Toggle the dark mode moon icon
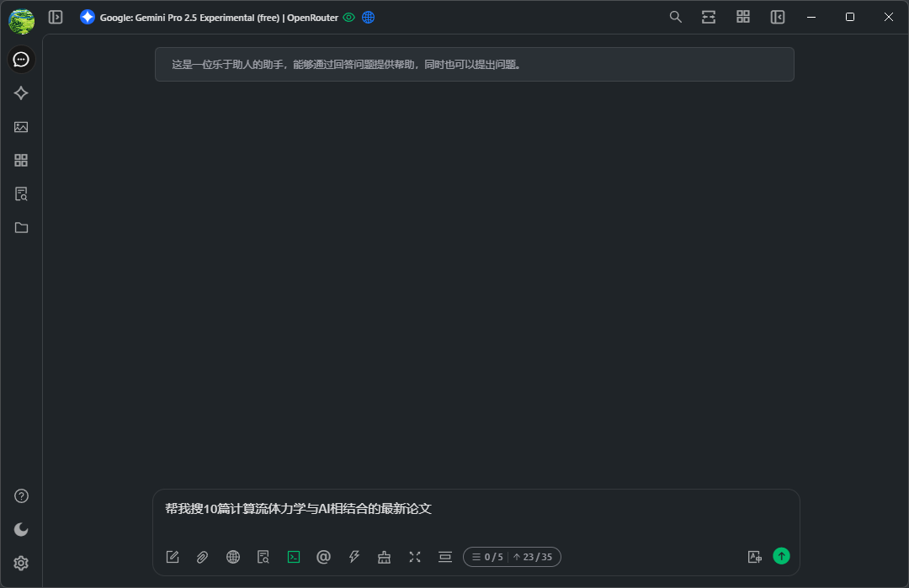This screenshot has width=909, height=588. pos(22,529)
